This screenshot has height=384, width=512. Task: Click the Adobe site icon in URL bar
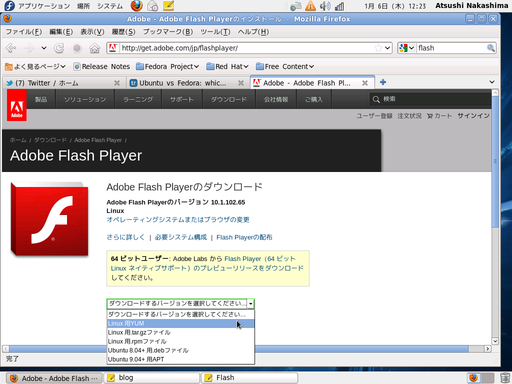[113, 48]
